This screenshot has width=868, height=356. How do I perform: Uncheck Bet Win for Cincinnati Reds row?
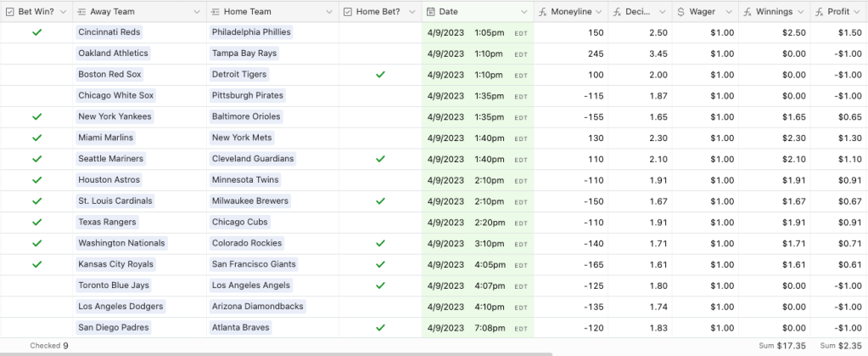click(x=36, y=32)
